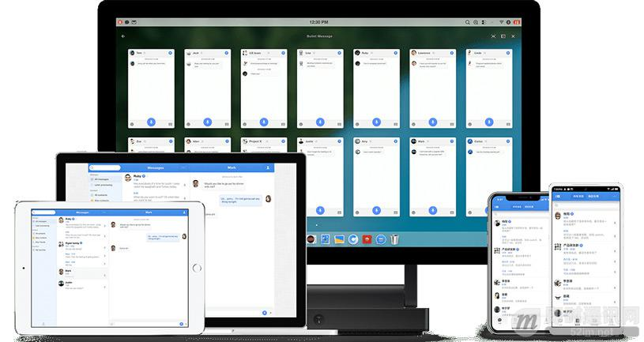Open the Trash in the monitor dock
This screenshot has height=342, width=644.
(x=394, y=239)
